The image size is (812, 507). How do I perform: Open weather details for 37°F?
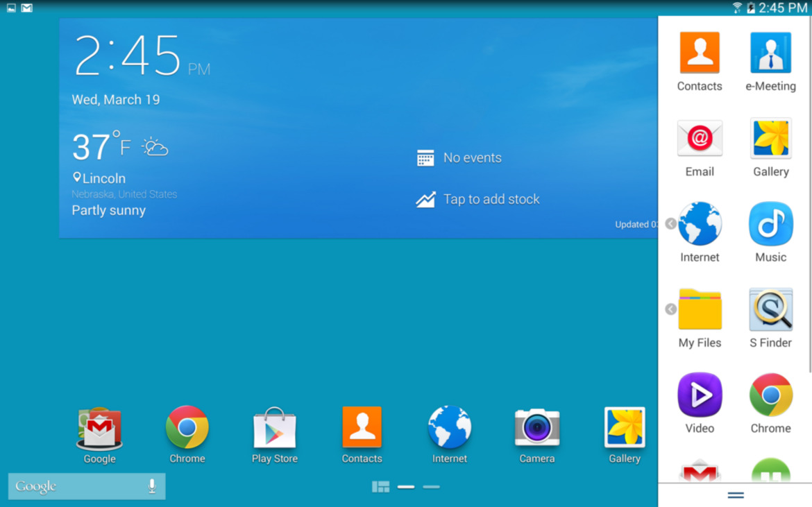click(x=101, y=146)
